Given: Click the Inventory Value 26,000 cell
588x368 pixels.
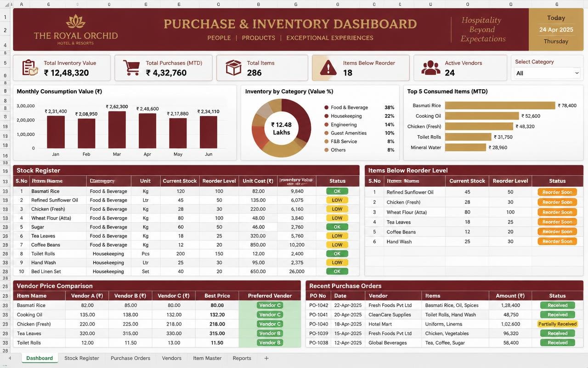Looking at the screenshot, I should pos(297,271).
